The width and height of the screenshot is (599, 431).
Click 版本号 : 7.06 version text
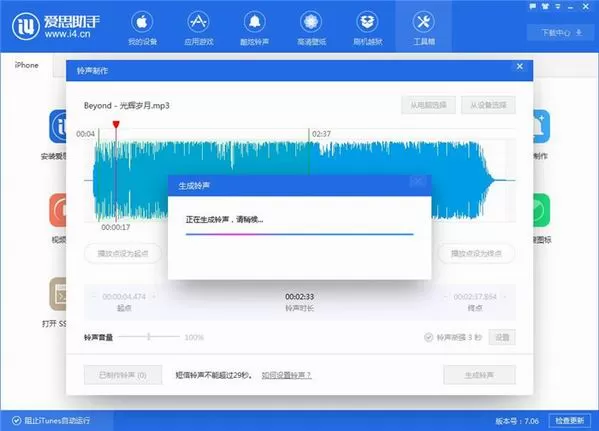[x=517, y=421]
